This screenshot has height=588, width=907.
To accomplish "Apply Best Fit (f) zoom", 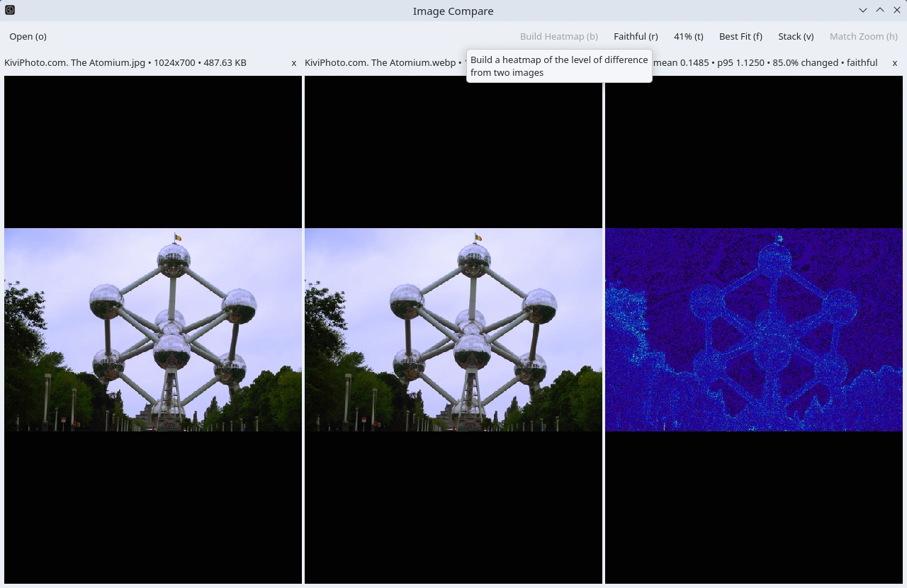I will click(740, 36).
